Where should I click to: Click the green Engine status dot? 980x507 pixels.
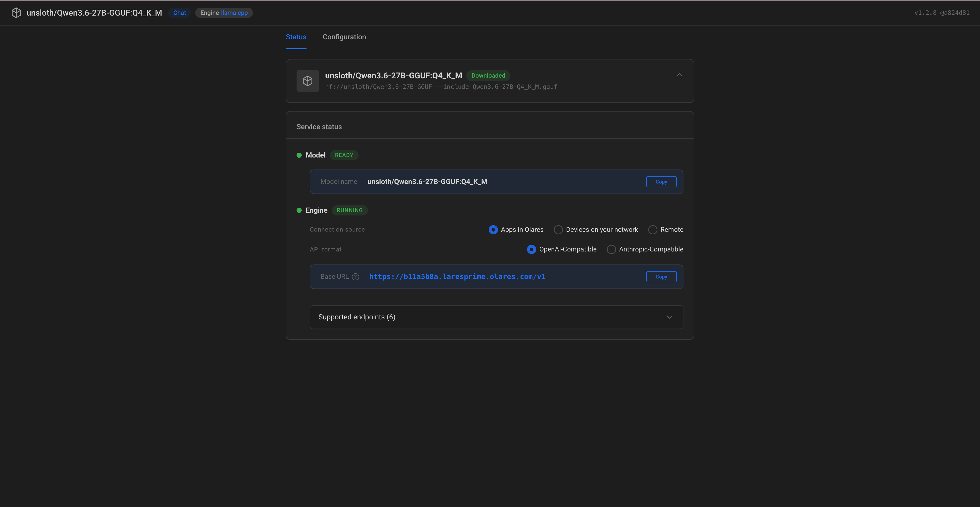coord(299,211)
